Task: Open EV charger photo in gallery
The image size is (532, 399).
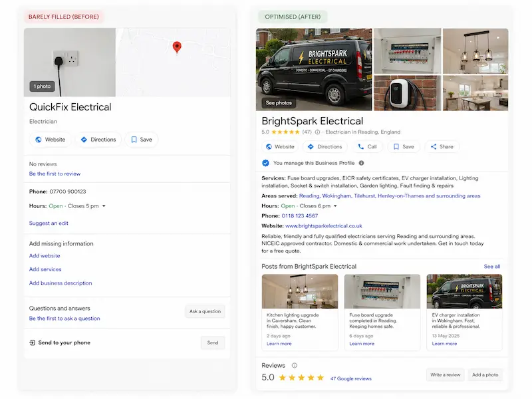Action: tap(408, 93)
